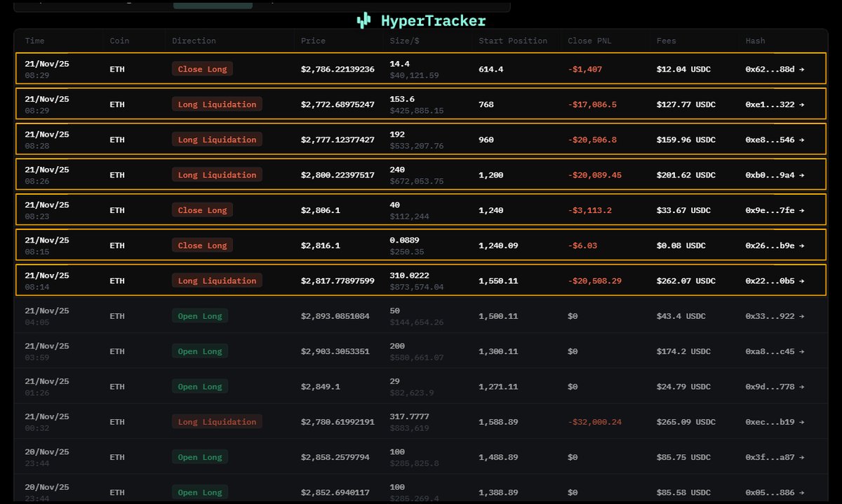The height and width of the screenshot is (504, 842).
Task: Open transaction hash 0xec...b19 link
Action: (x=775, y=422)
